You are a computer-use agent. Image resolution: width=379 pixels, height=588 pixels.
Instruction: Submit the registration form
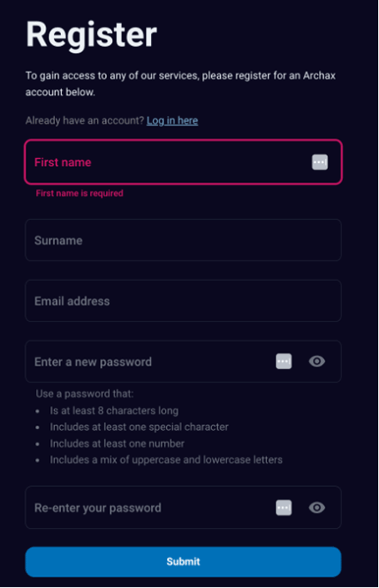(184, 561)
